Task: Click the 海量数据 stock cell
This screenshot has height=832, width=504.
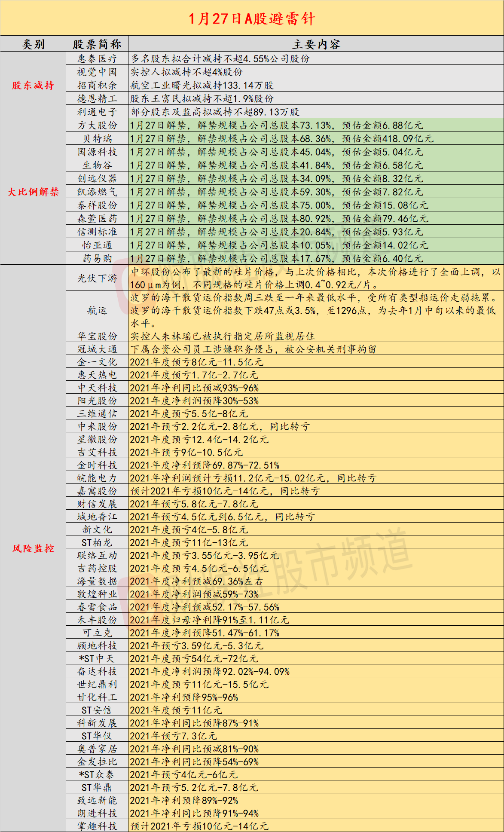Action: point(97,581)
